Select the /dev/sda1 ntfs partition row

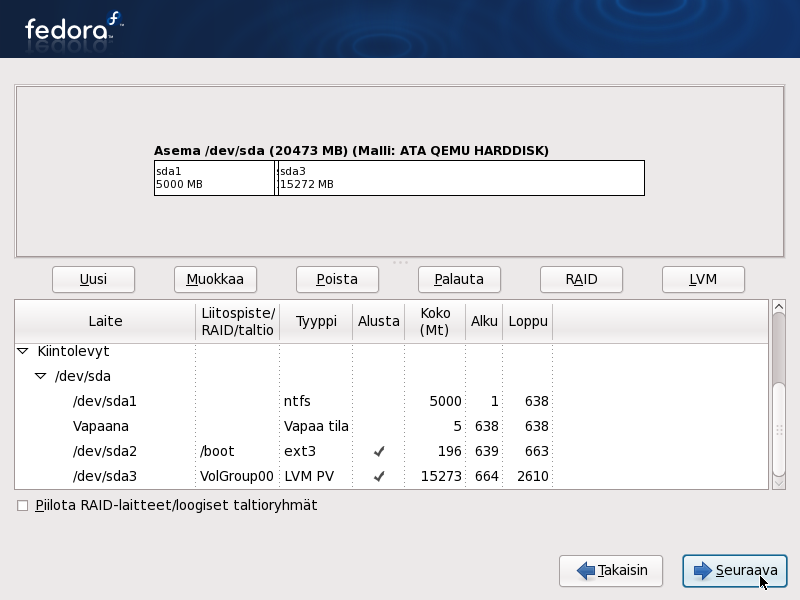tap(105, 402)
